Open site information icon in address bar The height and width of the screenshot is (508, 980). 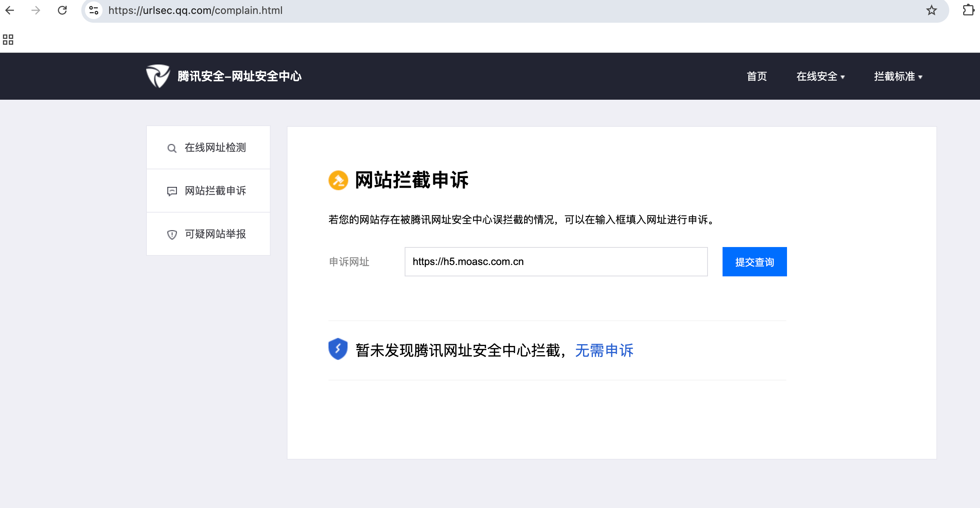[x=94, y=10]
